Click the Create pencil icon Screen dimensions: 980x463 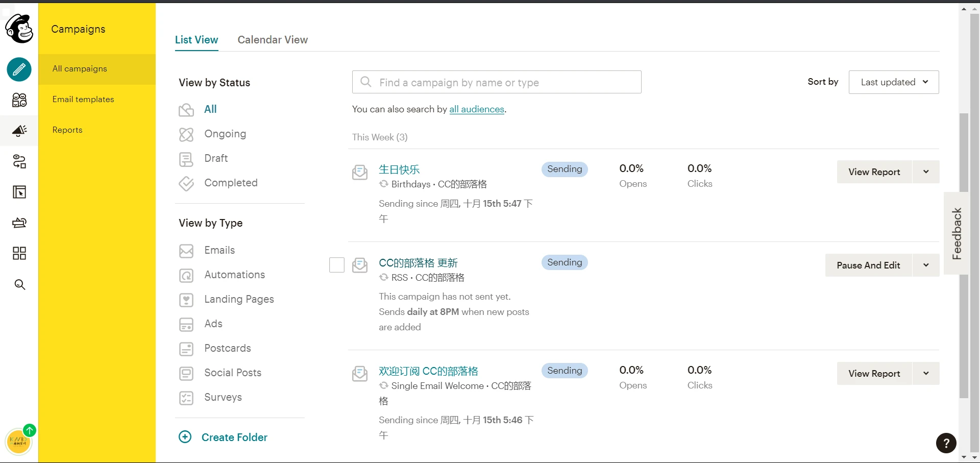(19, 69)
